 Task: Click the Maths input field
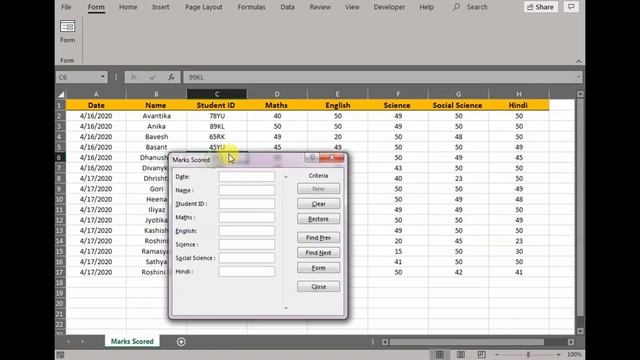pyautogui.click(x=247, y=217)
